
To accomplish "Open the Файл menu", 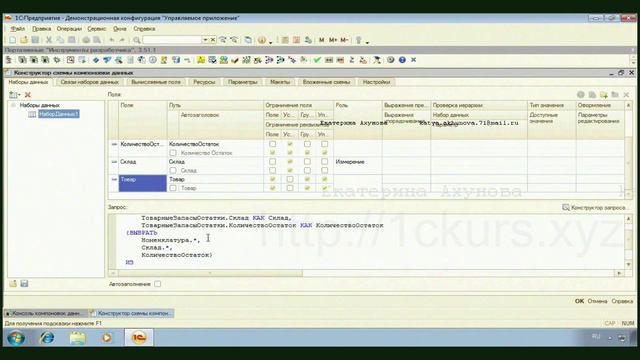I will click(x=18, y=29).
